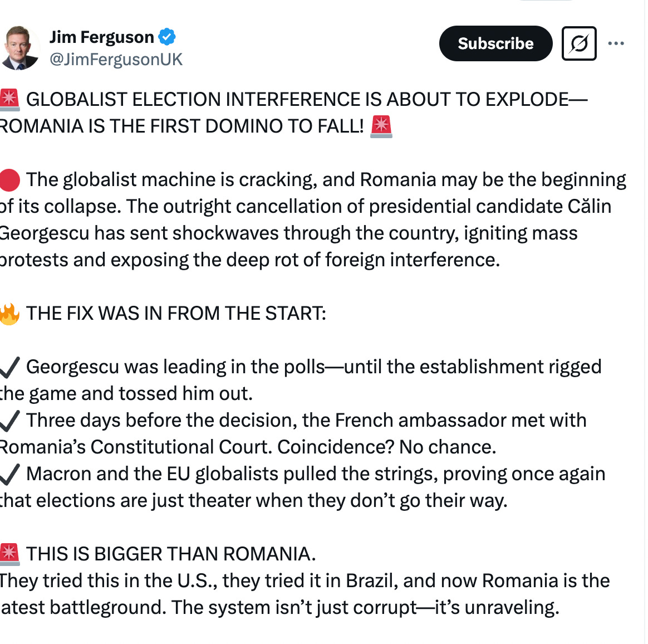The image size is (648, 644).
Task: Click the checkmark beside Macron and the EU
Action: pyautogui.click(x=9, y=474)
